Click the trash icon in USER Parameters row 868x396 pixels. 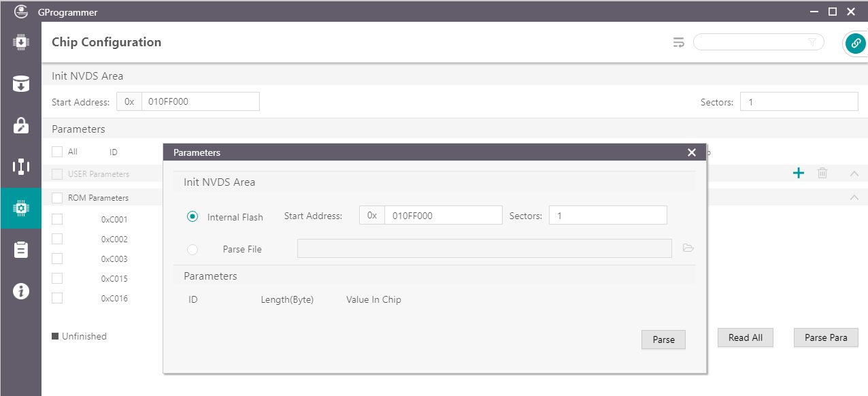click(822, 174)
